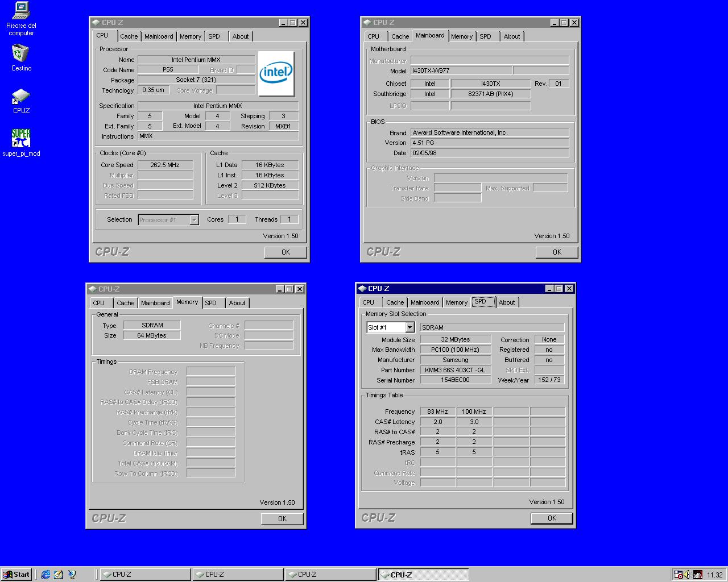
Task: Launch Internet Explorer from quick launch
Action: tap(46, 575)
